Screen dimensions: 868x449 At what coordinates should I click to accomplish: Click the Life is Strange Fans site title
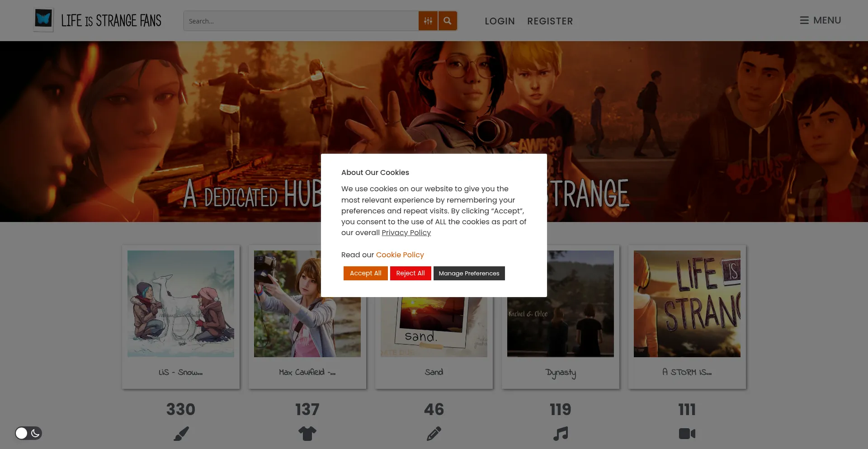click(111, 20)
